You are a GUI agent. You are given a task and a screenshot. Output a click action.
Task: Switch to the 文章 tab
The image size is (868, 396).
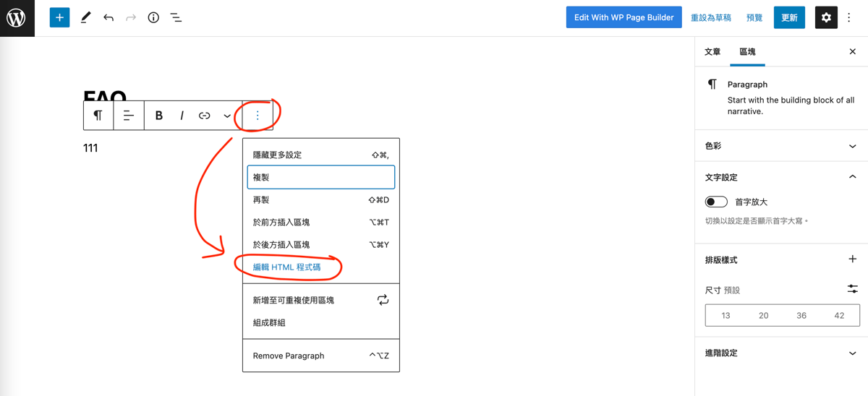pos(712,52)
